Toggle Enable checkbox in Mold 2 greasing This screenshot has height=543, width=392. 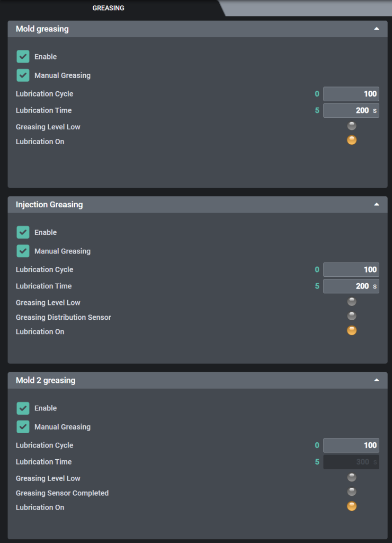tap(23, 408)
